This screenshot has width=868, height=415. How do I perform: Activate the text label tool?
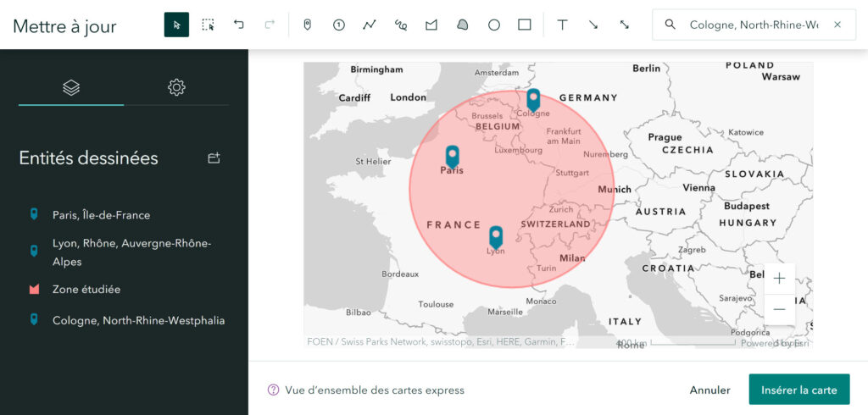coord(562,25)
